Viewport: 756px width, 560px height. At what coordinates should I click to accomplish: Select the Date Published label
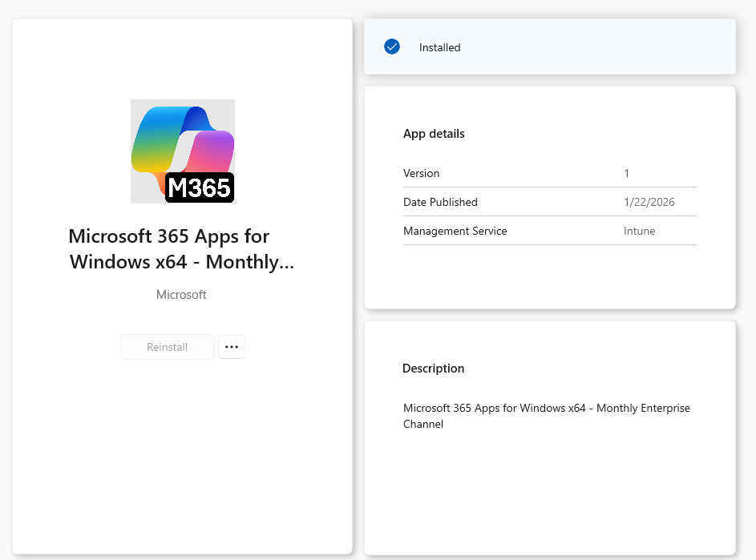[440, 202]
